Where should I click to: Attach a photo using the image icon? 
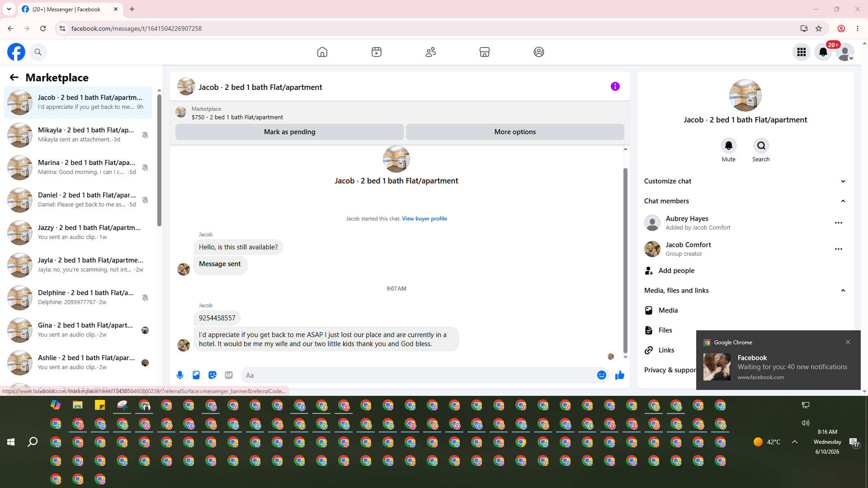point(196,375)
